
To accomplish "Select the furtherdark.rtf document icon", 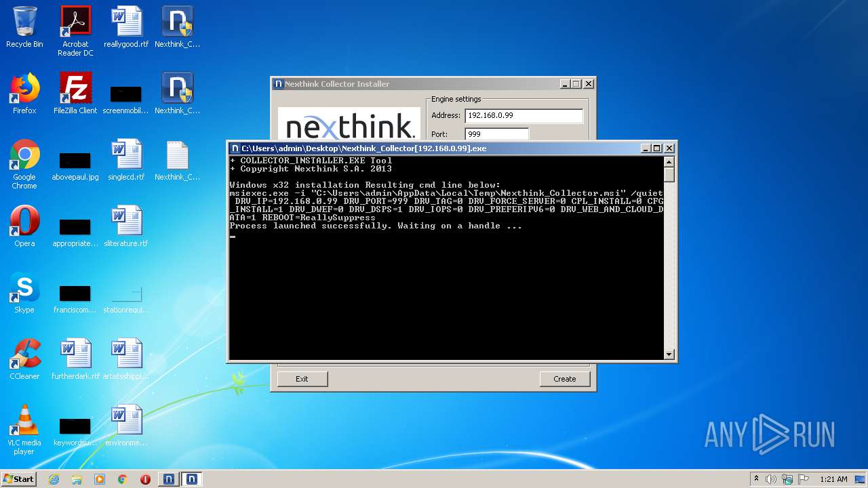I will click(75, 359).
